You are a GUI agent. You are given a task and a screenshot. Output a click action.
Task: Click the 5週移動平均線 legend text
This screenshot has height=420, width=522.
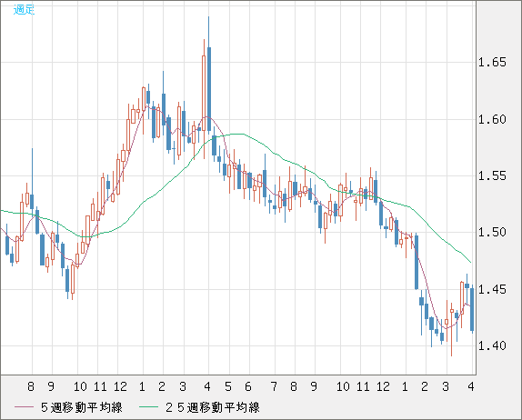pyautogui.click(x=82, y=407)
